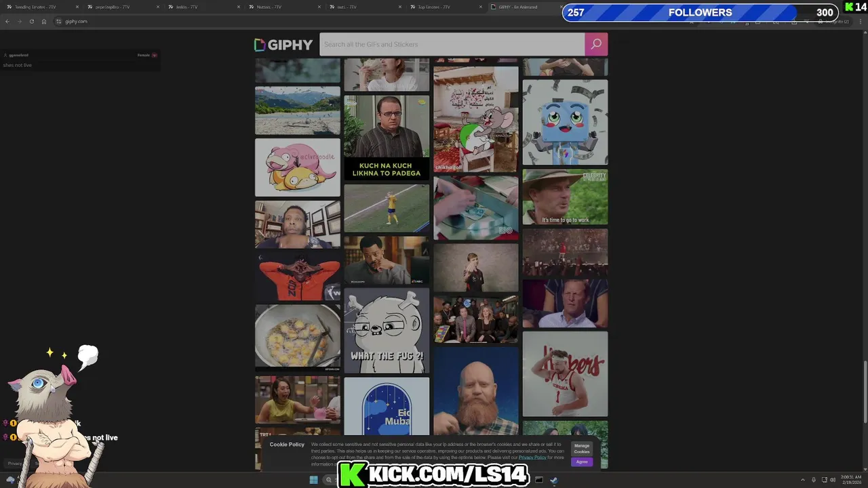The height and width of the screenshot is (488, 868).
Task: Close the Trending Emotes tab
Action: (77, 7)
